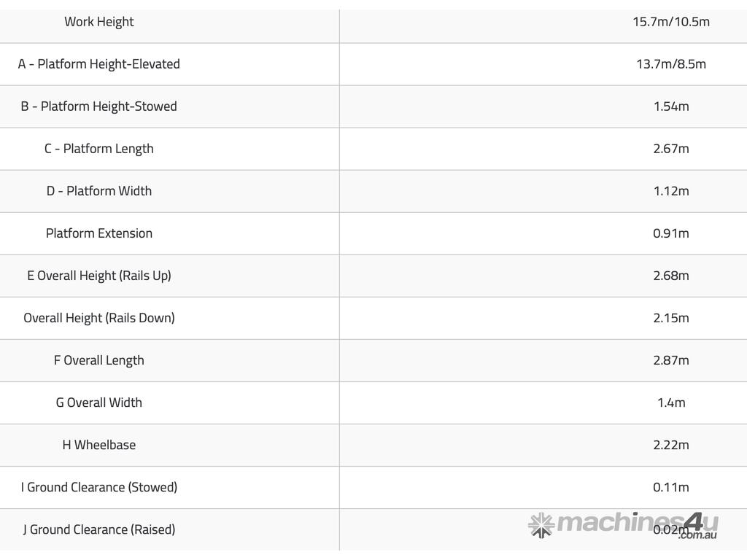
Task: Click I Ground Clearance (Stowed) label
Action: (x=99, y=486)
